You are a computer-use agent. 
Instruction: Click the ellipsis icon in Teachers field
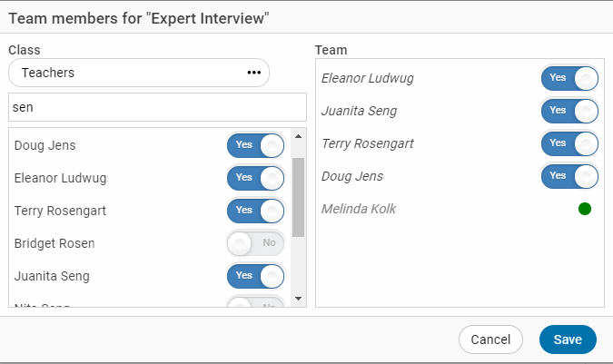[253, 73]
